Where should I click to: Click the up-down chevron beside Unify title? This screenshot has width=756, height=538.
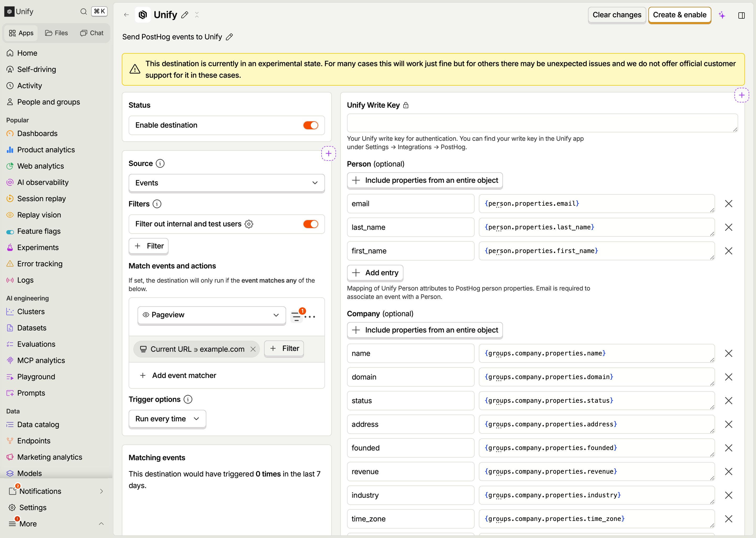(197, 15)
